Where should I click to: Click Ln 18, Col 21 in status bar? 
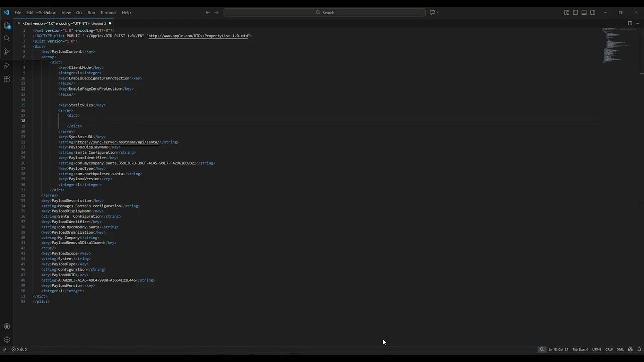pyautogui.click(x=558, y=349)
